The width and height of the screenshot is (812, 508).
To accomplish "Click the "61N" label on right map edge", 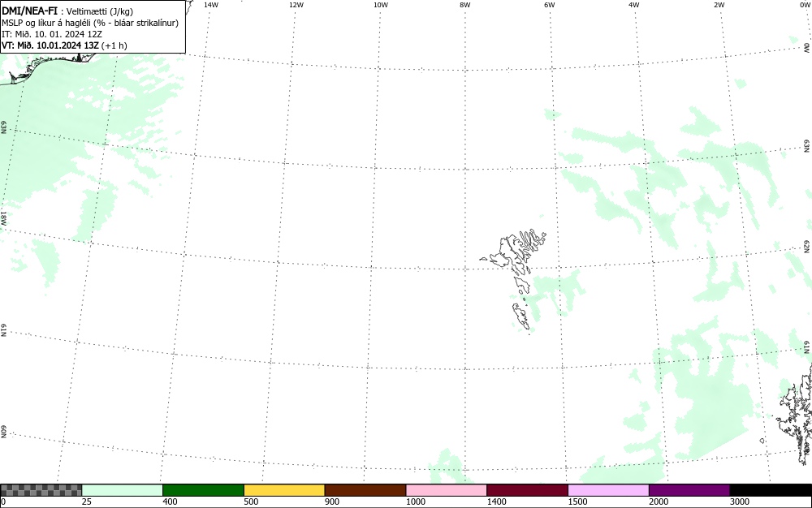I will coord(807,347).
